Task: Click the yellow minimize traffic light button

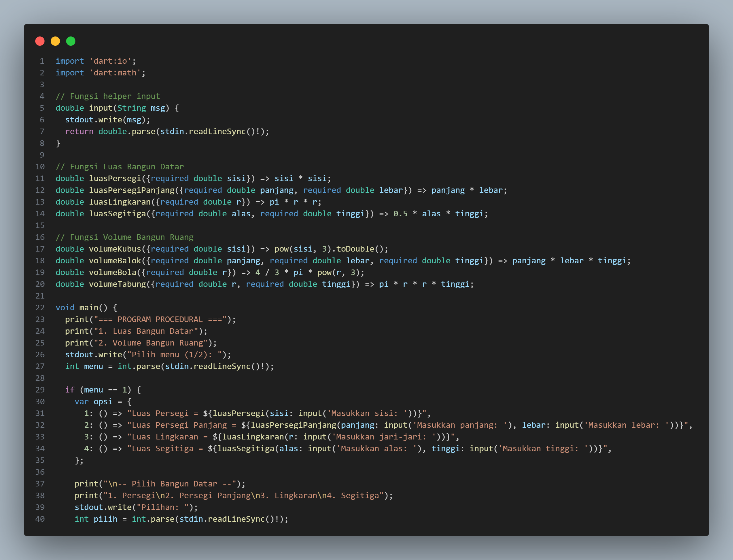Action: [x=55, y=41]
